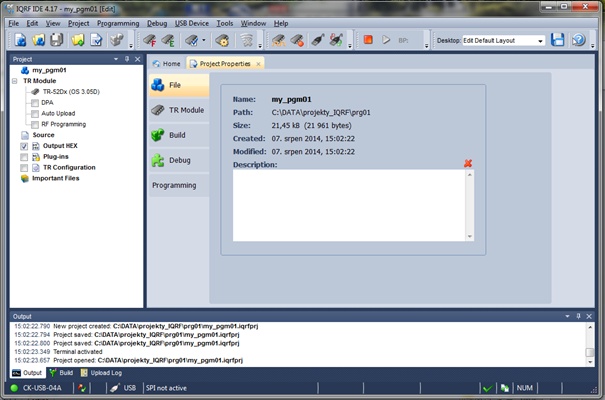The width and height of the screenshot is (605, 400).
Task: Click the gray Play debug arrow
Action: coord(385,40)
